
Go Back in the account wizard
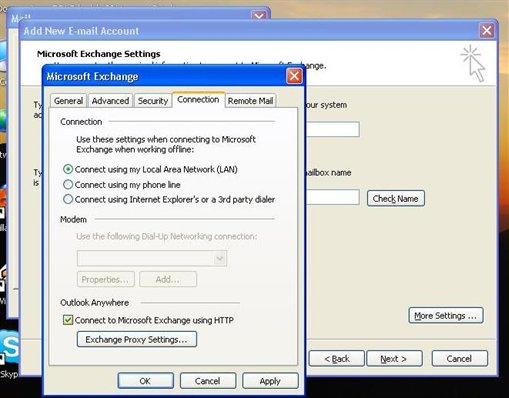(337, 359)
